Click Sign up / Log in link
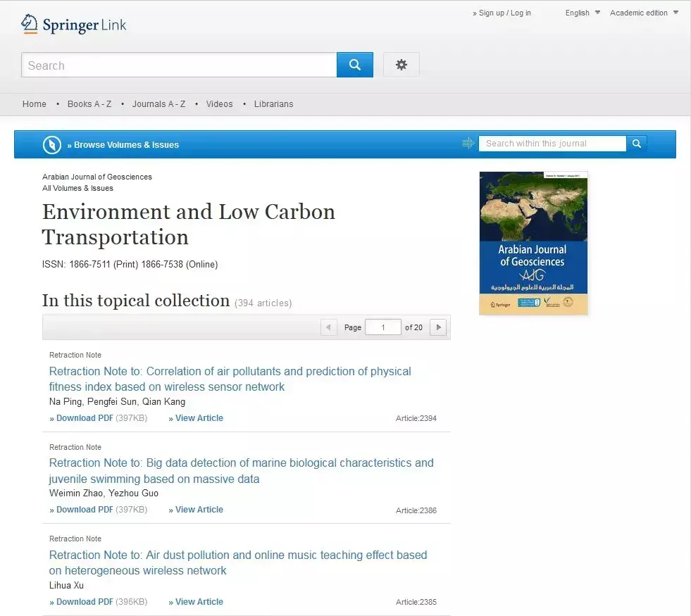This screenshot has height=616, width=691. [504, 13]
